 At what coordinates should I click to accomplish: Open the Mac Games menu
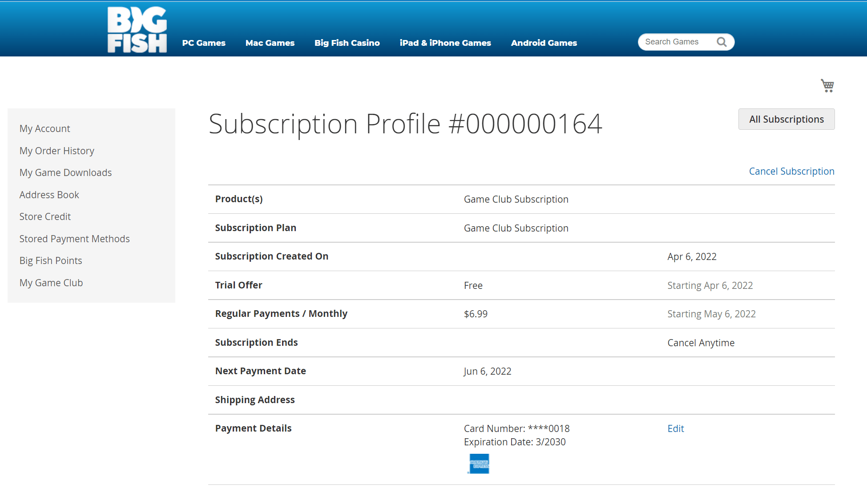tap(270, 43)
